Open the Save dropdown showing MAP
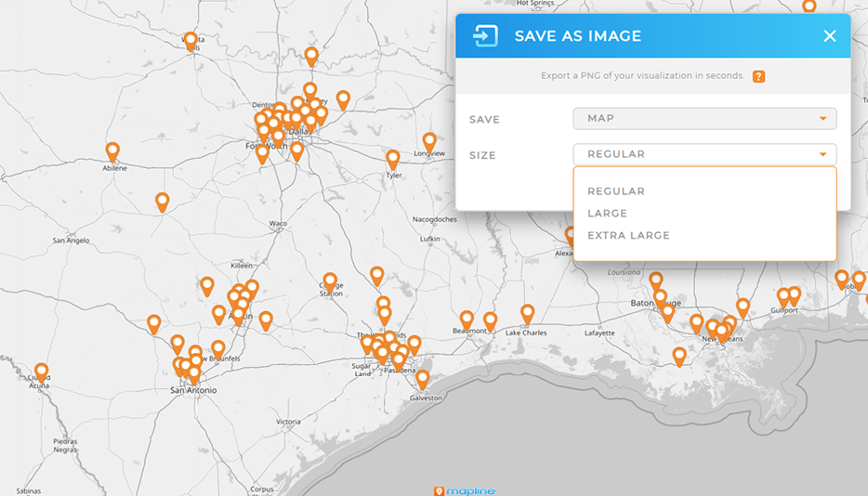The image size is (868, 496). point(704,119)
